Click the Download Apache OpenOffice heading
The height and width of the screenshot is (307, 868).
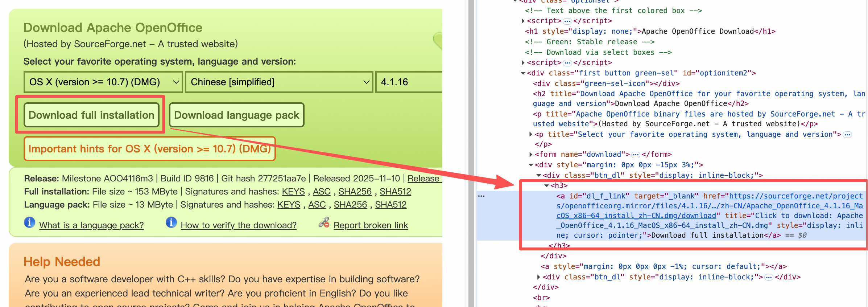(113, 28)
